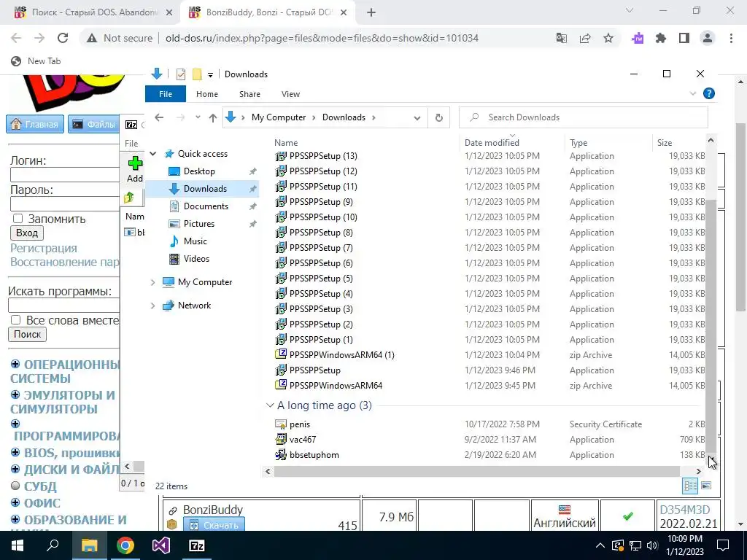Open Регистрация link
747x560 pixels.
pyautogui.click(x=43, y=248)
